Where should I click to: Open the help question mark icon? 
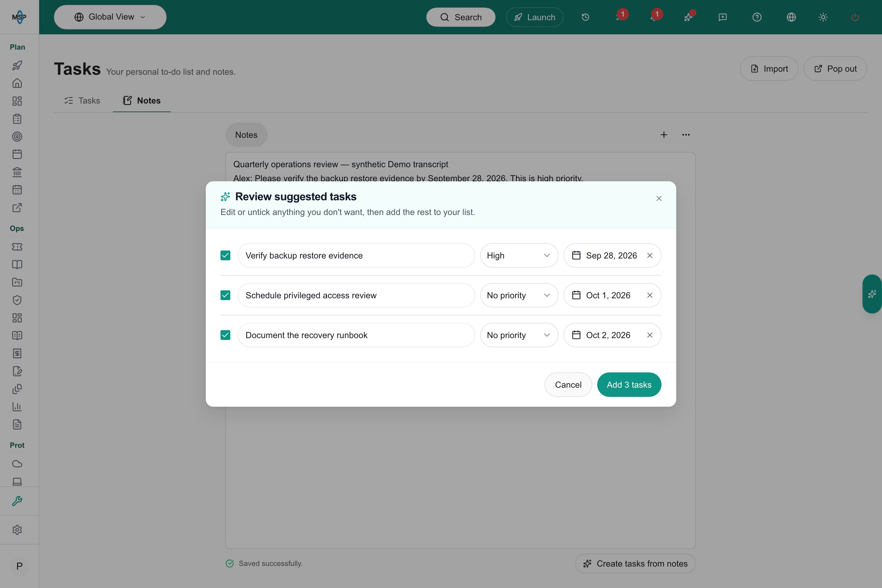click(x=757, y=17)
